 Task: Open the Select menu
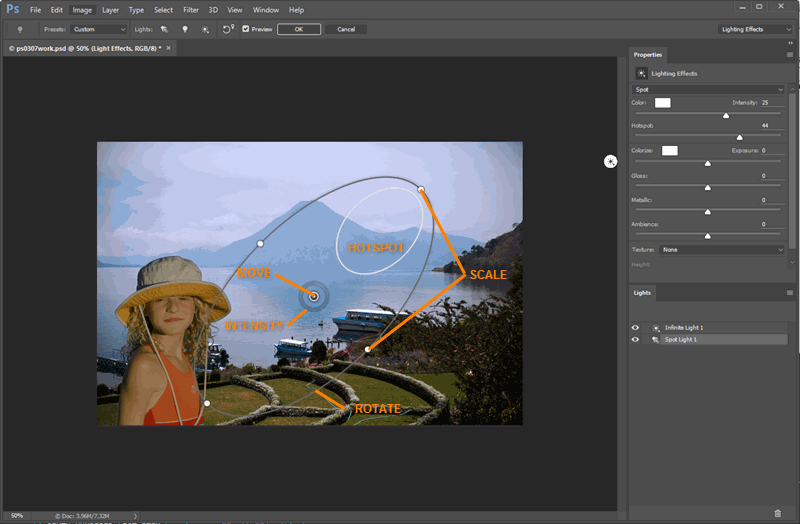[163, 10]
